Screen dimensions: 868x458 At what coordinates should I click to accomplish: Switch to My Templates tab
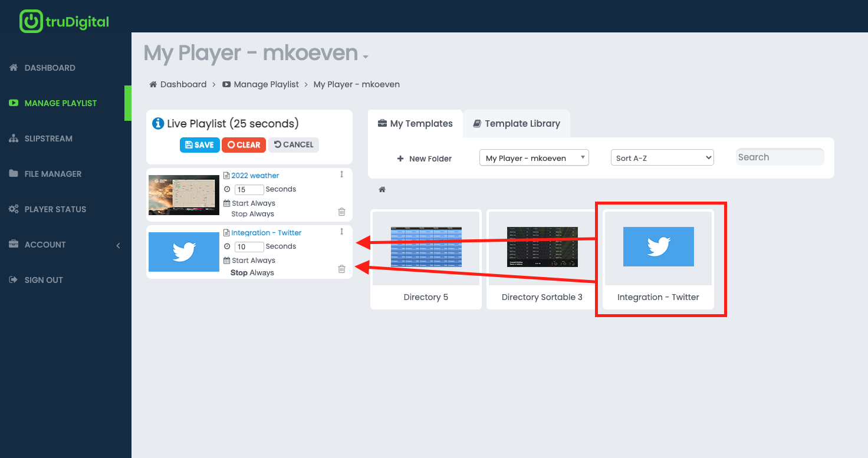point(415,124)
